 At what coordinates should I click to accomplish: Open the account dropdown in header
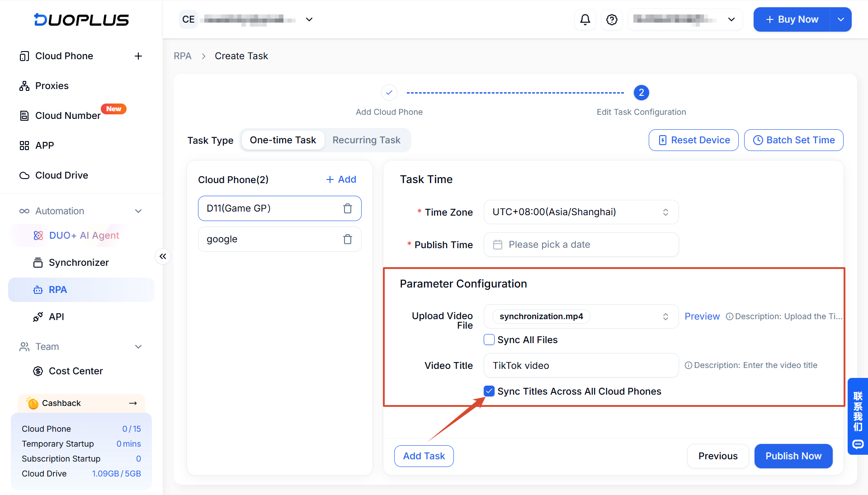(685, 19)
